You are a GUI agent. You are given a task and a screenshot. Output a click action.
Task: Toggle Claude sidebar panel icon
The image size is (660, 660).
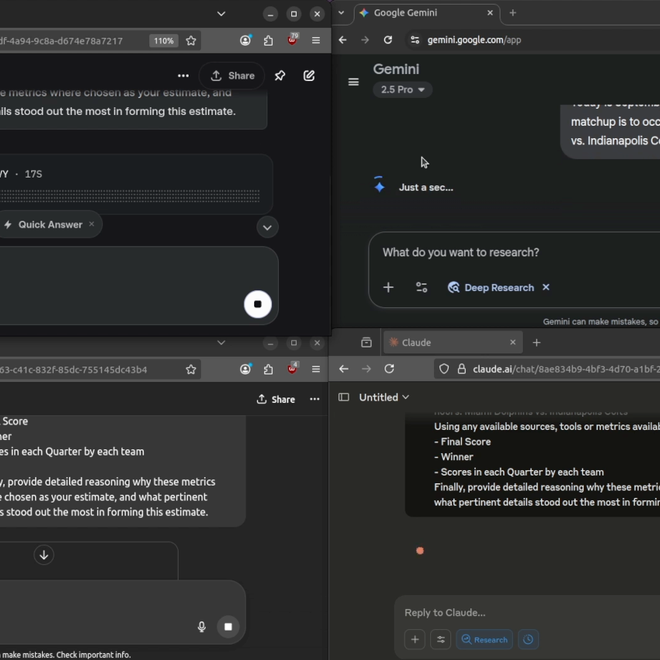[344, 397]
